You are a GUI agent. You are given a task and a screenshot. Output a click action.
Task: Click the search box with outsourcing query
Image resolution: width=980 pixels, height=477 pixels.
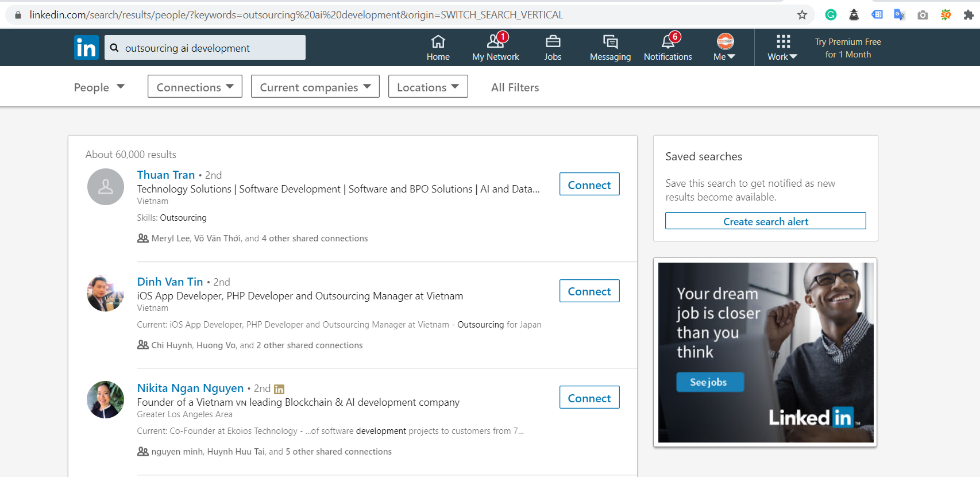[213, 48]
